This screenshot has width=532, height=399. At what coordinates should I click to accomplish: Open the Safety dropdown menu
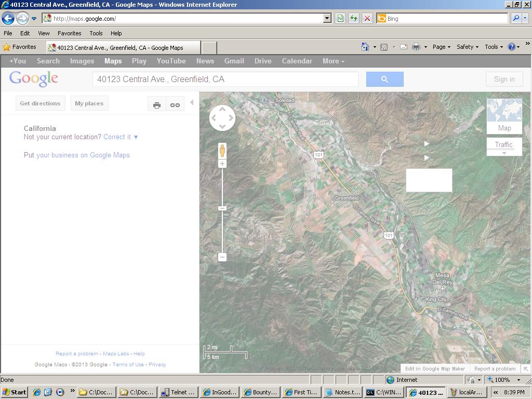point(468,47)
